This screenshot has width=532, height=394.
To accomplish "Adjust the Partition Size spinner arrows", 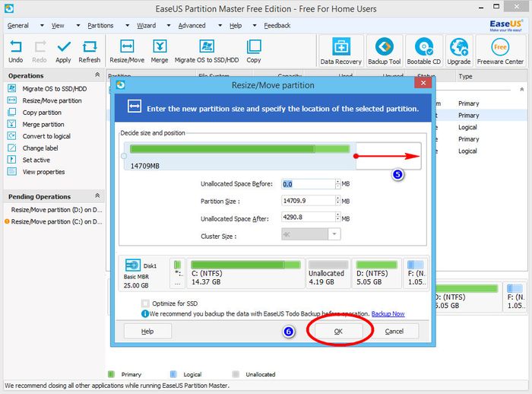I will [337, 201].
